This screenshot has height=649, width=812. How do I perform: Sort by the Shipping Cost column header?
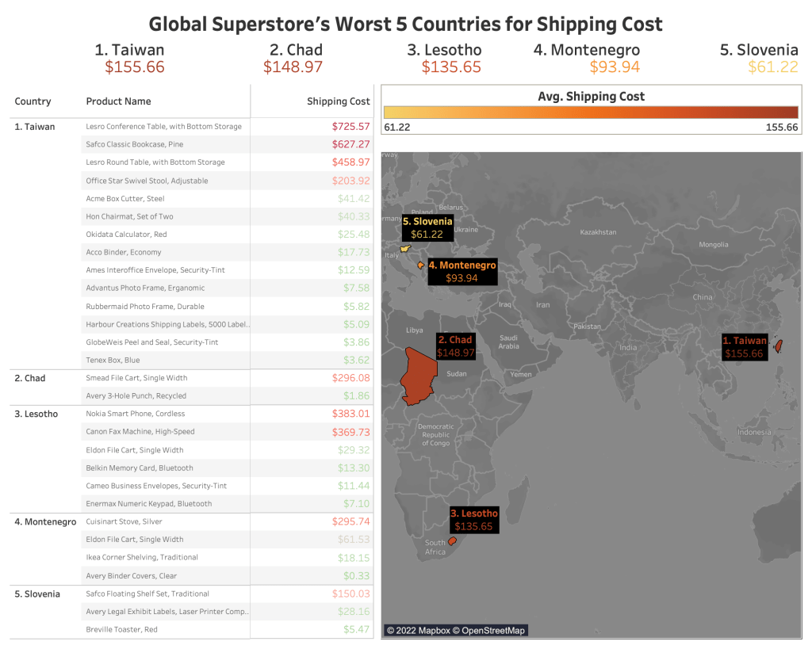click(339, 101)
